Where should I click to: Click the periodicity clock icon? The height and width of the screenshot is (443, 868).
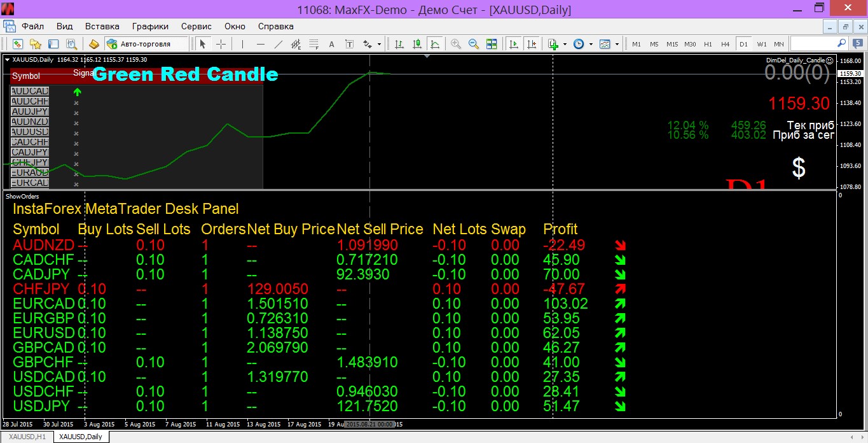(x=579, y=44)
